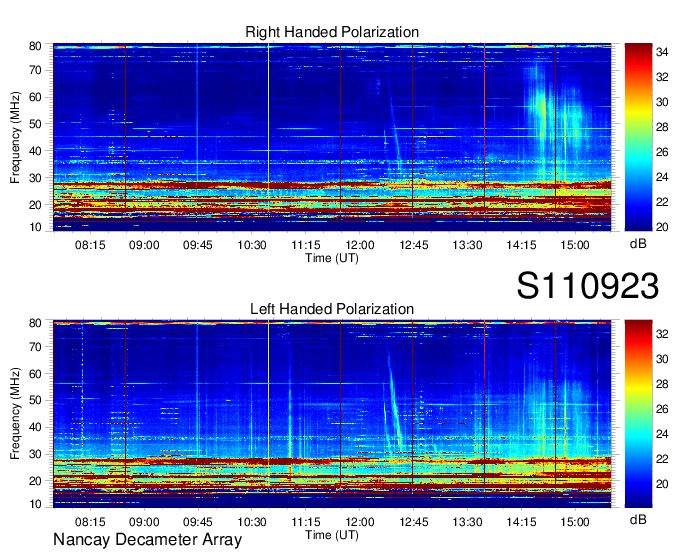Click the 28 value on Right Handed color bar
This screenshot has width=680, height=552.
pos(662,127)
